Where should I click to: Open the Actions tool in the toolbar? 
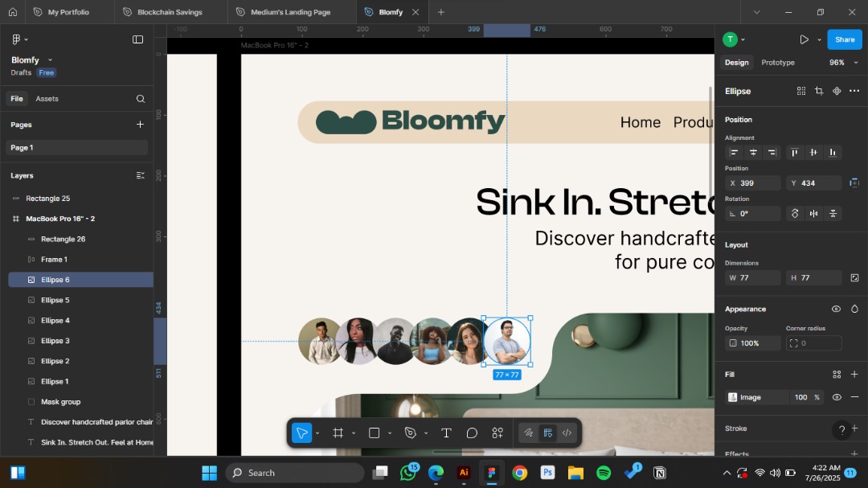(x=497, y=433)
